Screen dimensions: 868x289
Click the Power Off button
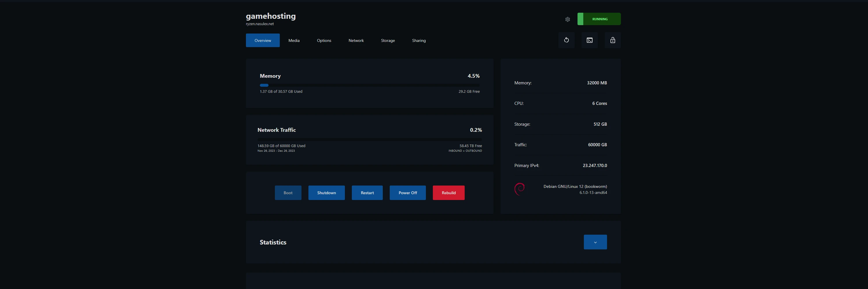pos(407,192)
